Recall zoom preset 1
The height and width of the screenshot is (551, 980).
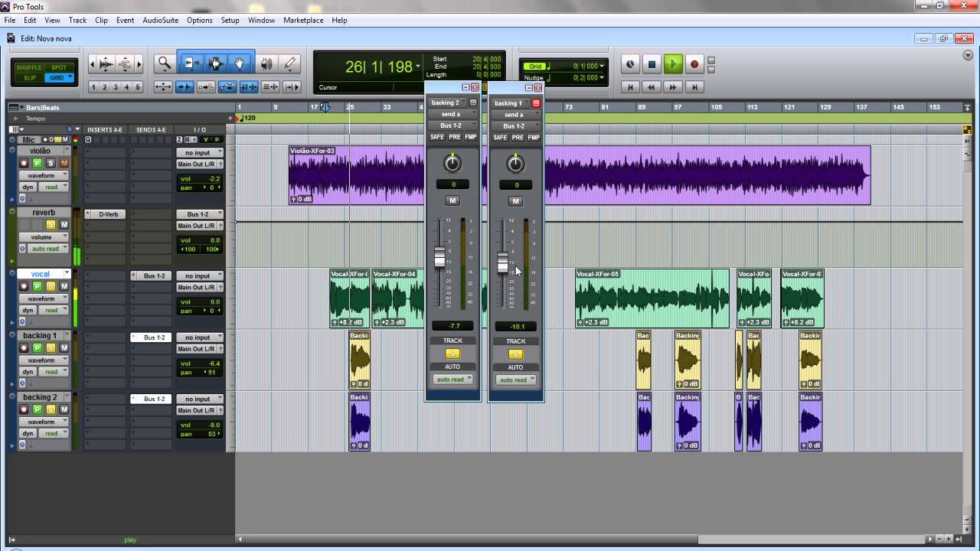[x=94, y=87]
